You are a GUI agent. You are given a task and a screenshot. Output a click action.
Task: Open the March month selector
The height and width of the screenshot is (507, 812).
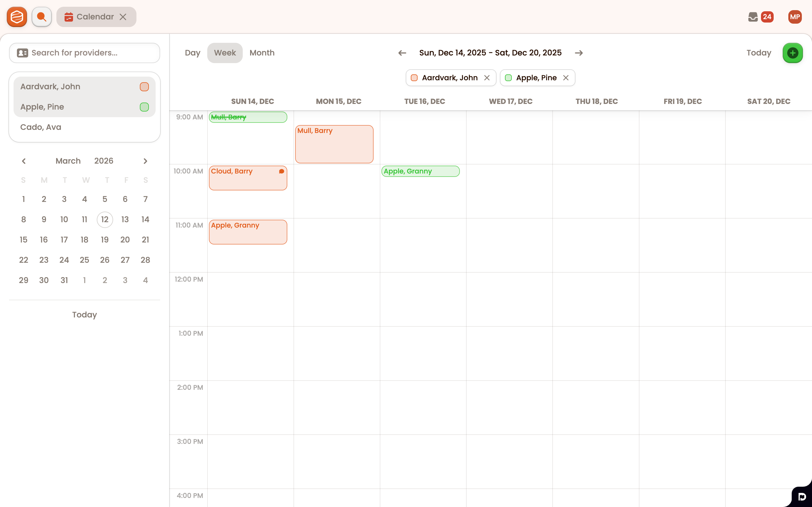point(68,161)
